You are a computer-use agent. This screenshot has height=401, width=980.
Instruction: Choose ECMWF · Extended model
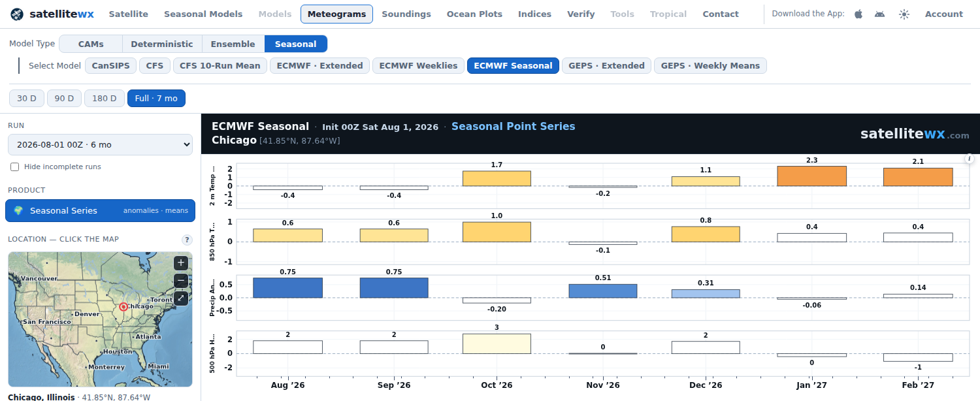[x=320, y=65]
